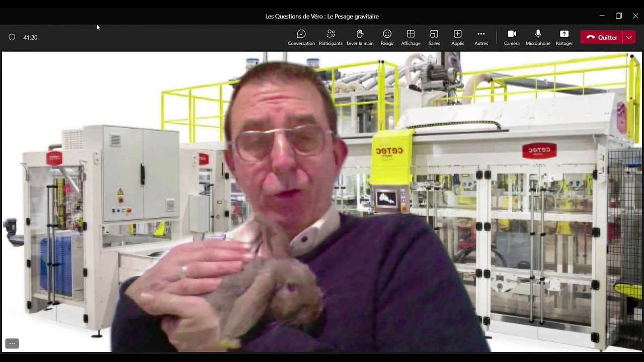Toggle the Caméra on or off
The width and height of the screenshot is (644, 362).
tap(512, 37)
